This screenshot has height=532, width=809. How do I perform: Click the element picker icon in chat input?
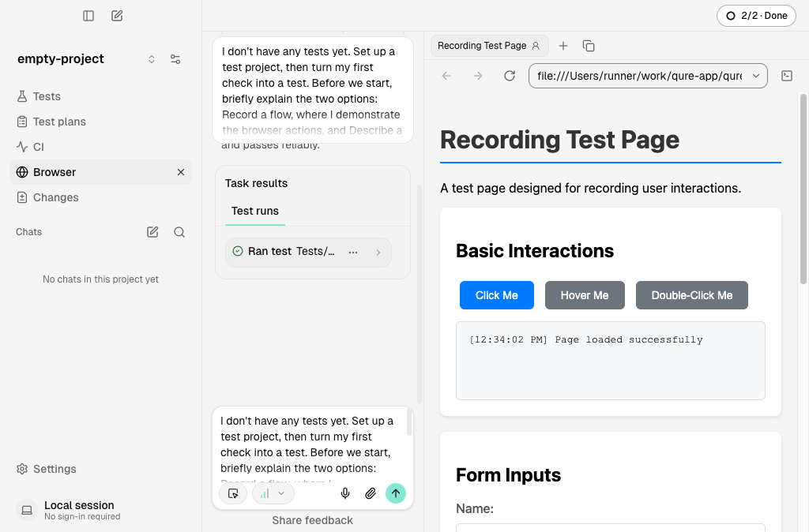coord(233,493)
